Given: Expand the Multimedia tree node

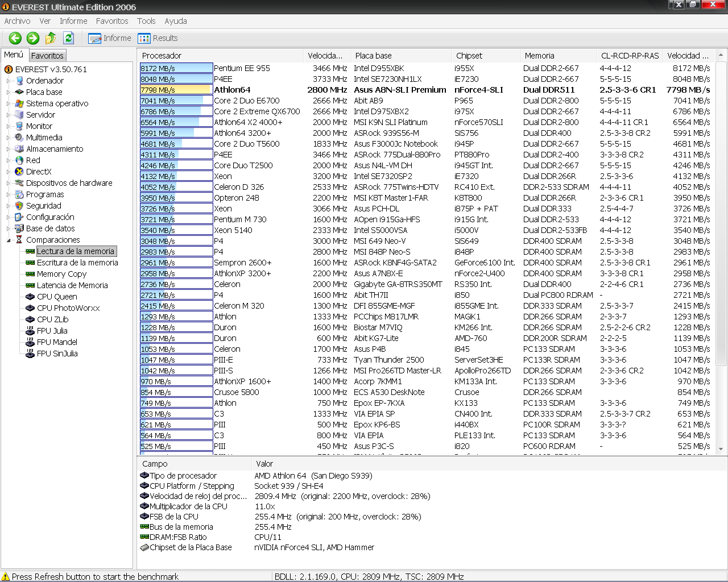Looking at the screenshot, I should click(9, 138).
